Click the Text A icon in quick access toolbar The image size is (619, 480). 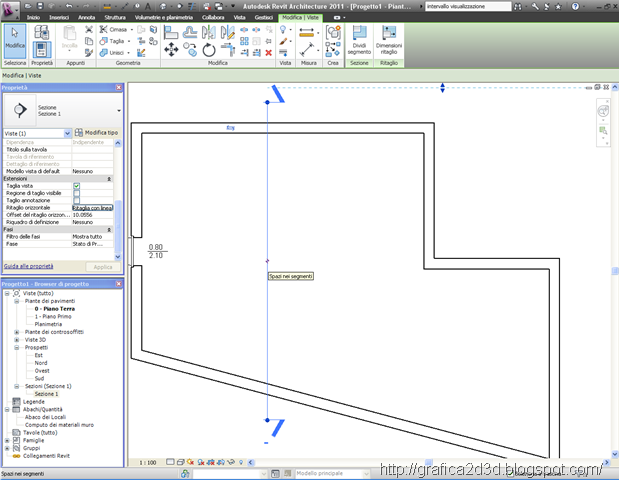(147, 6)
